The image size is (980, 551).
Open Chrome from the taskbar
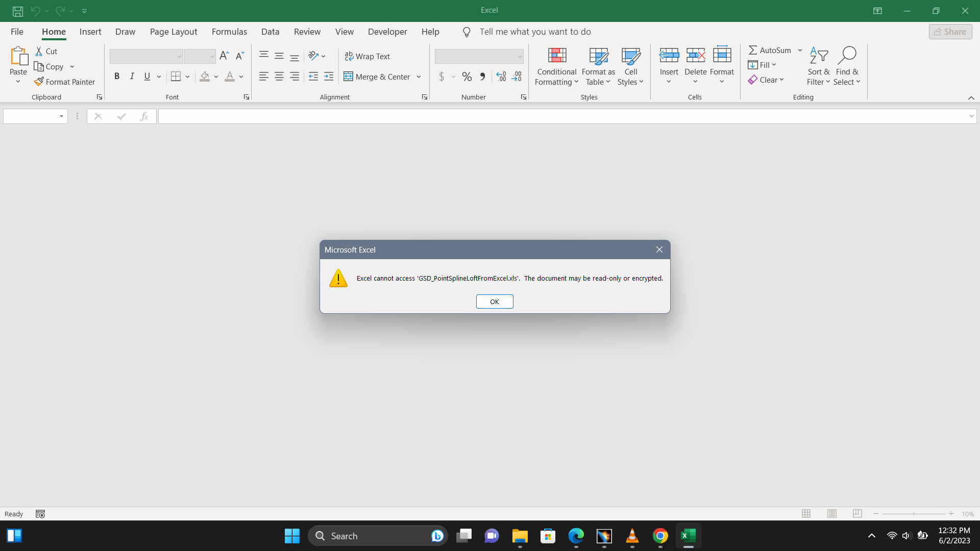tap(660, 536)
